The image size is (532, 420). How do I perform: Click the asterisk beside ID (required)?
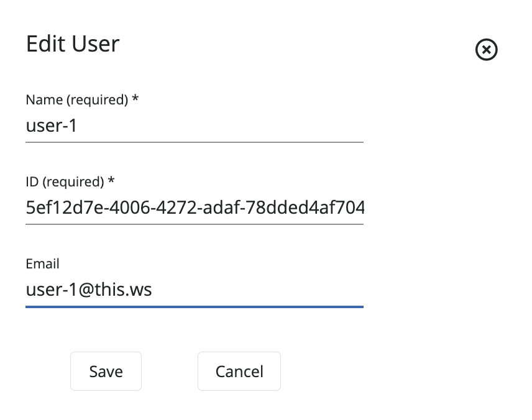coord(111,181)
